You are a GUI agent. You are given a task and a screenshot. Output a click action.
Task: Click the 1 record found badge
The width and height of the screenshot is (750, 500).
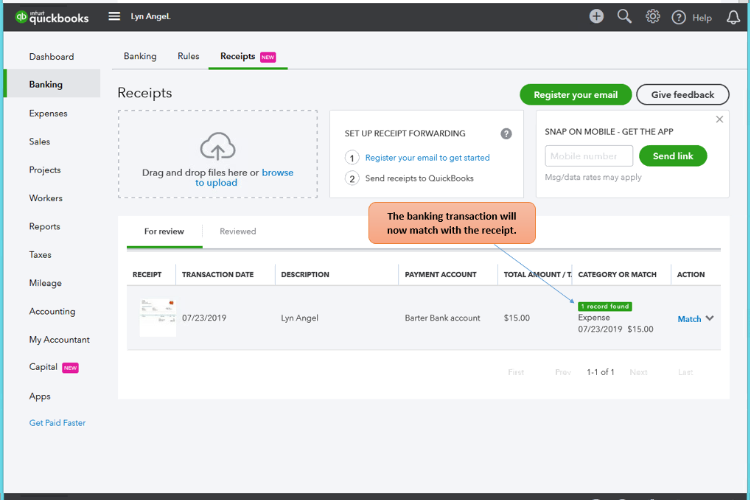(x=605, y=306)
